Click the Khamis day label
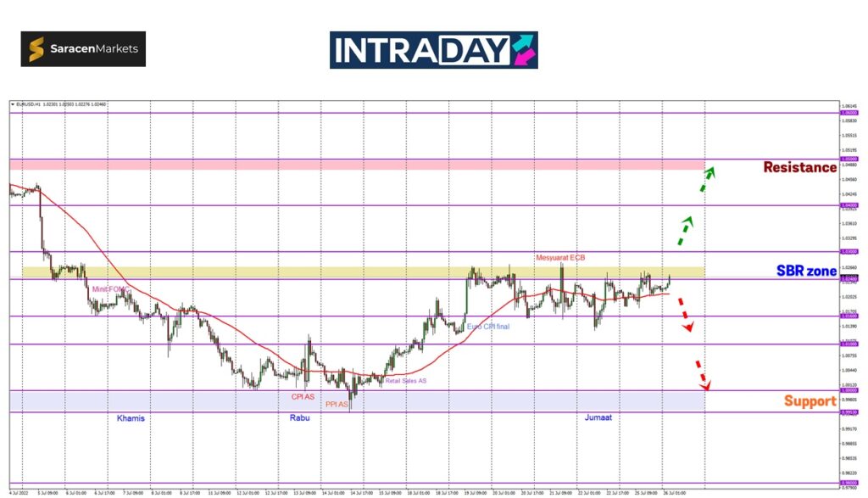868x498 pixels. 131,418
